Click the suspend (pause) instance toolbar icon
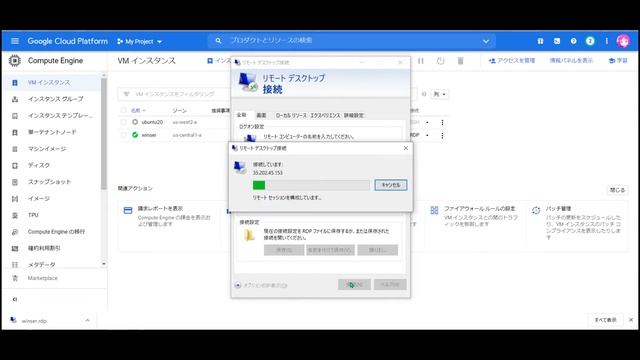The height and width of the screenshot is (360, 640). pyautogui.click(x=421, y=61)
